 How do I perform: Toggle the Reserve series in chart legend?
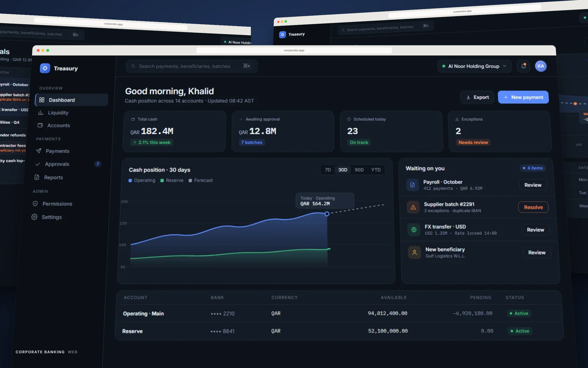(172, 180)
